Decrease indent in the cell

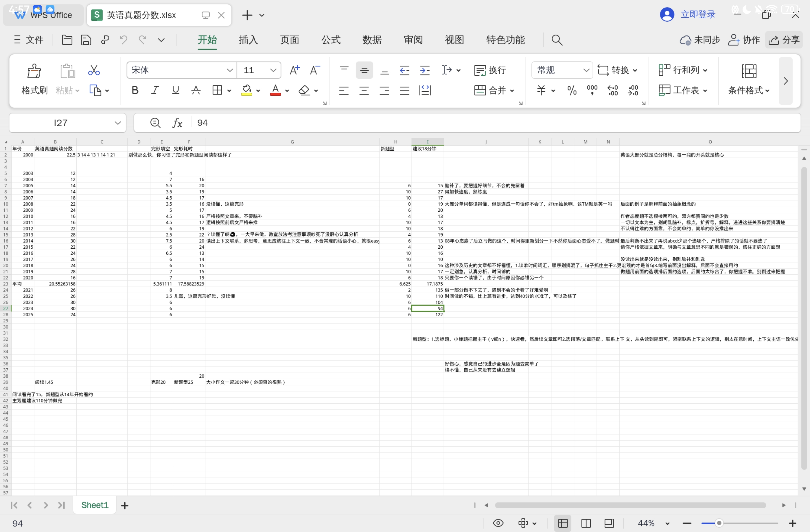pos(404,70)
